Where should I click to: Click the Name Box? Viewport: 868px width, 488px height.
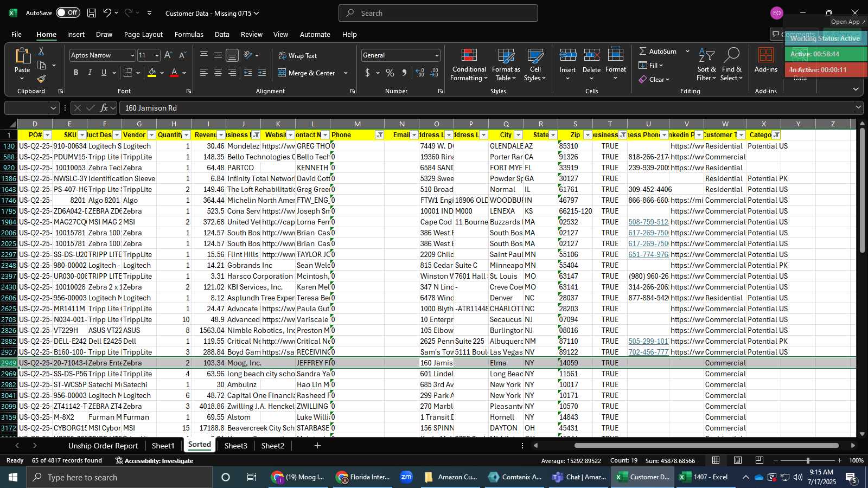click(x=31, y=108)
